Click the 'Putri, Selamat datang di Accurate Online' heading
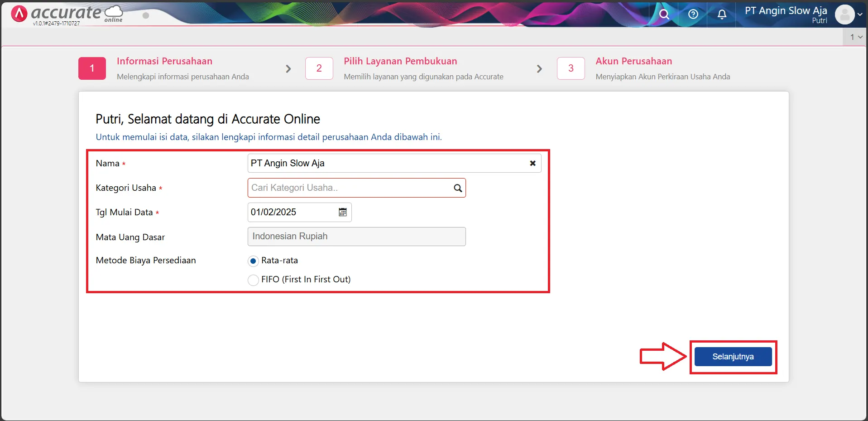 [208, 119]
